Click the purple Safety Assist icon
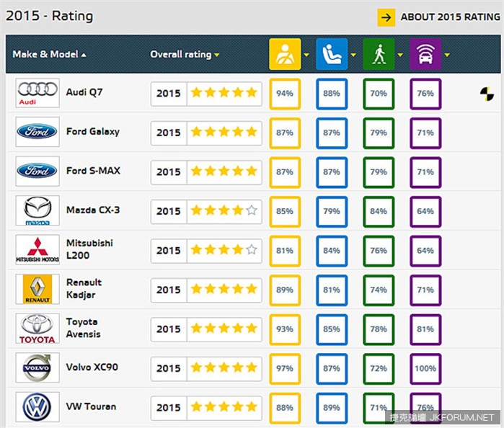This screenshot has width=504, height=428. point(425,54)
